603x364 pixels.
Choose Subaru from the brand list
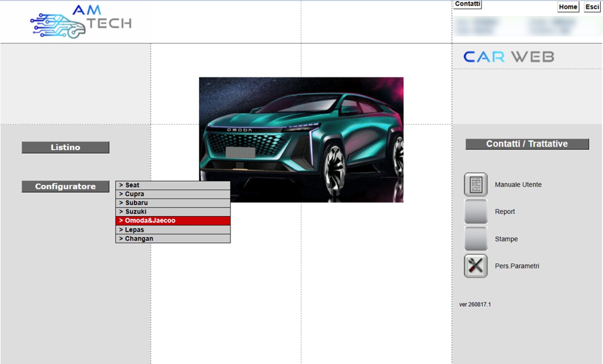click(173, 203)
